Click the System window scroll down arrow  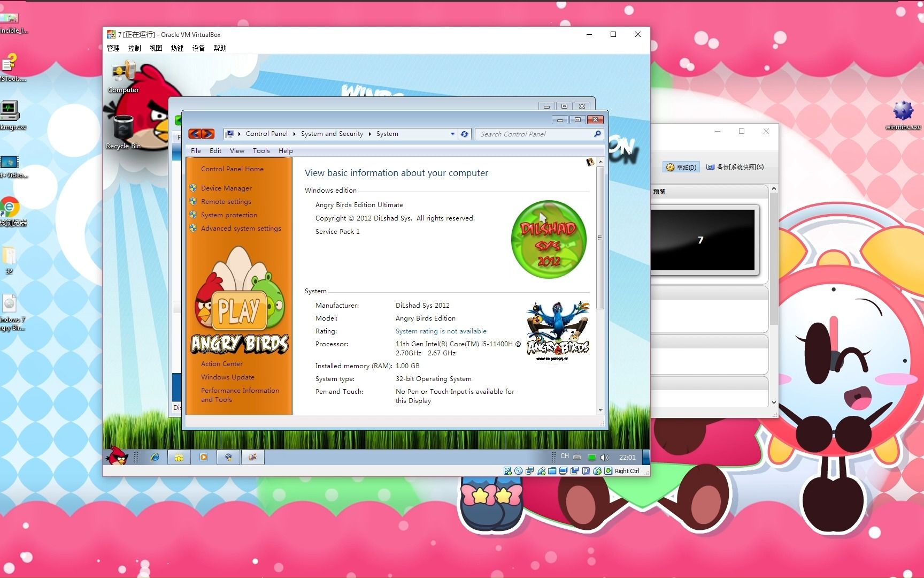pos(600,410)
